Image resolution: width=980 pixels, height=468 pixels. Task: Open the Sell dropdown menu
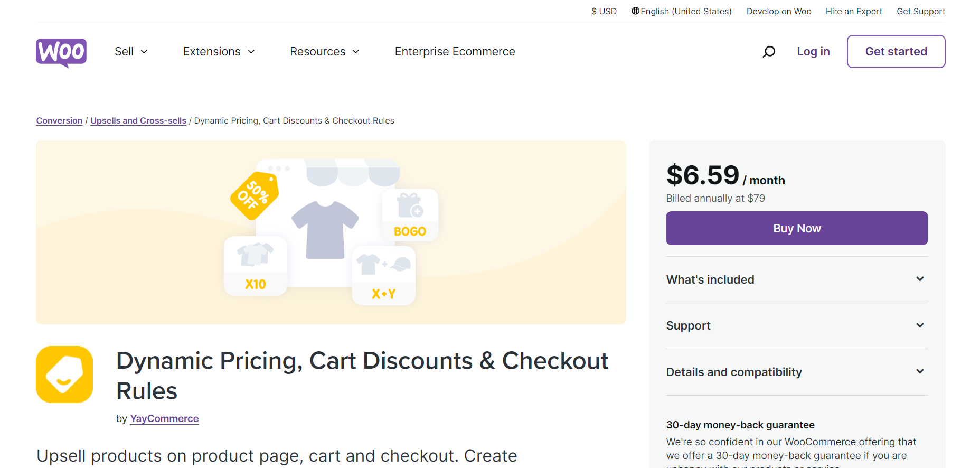(131, 52)
